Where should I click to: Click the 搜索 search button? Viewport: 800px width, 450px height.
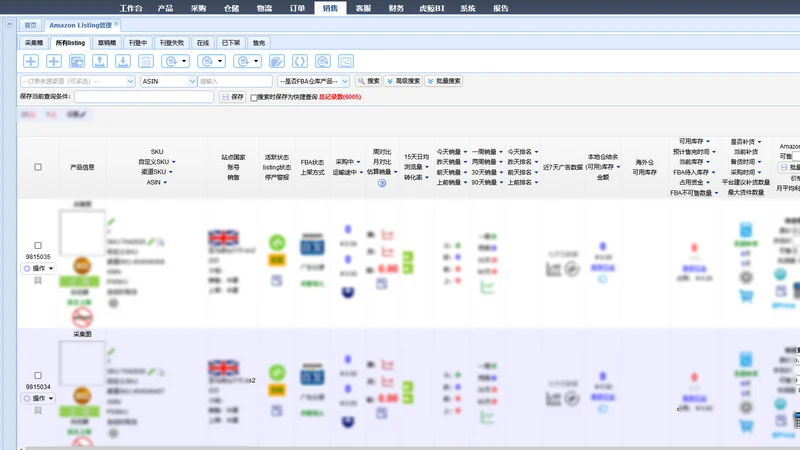[x=368, y=81]
